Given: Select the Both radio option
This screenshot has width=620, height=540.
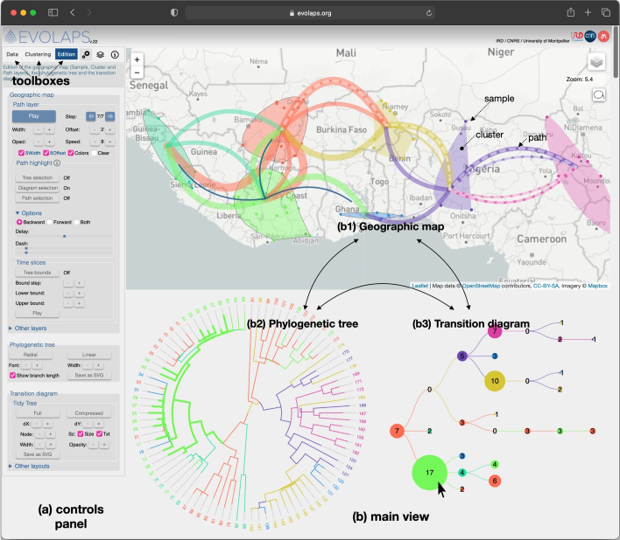Looking at the screenshot, I should tap(77, 222).
